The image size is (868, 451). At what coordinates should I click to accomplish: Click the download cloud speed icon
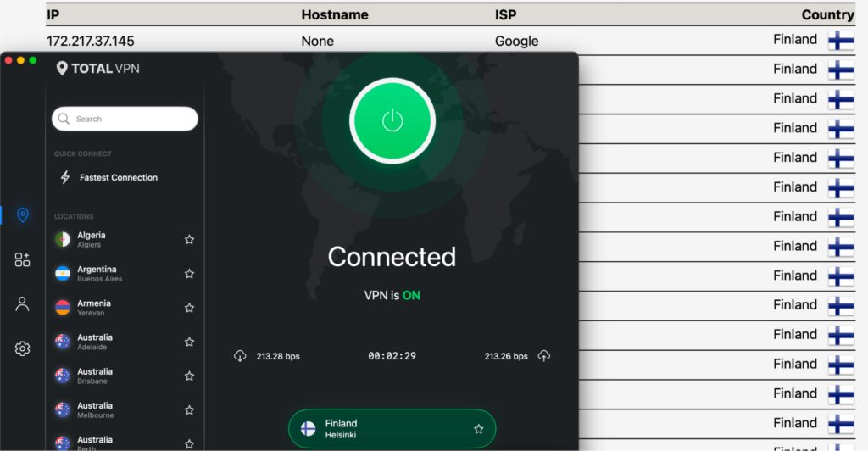point(240,356)
